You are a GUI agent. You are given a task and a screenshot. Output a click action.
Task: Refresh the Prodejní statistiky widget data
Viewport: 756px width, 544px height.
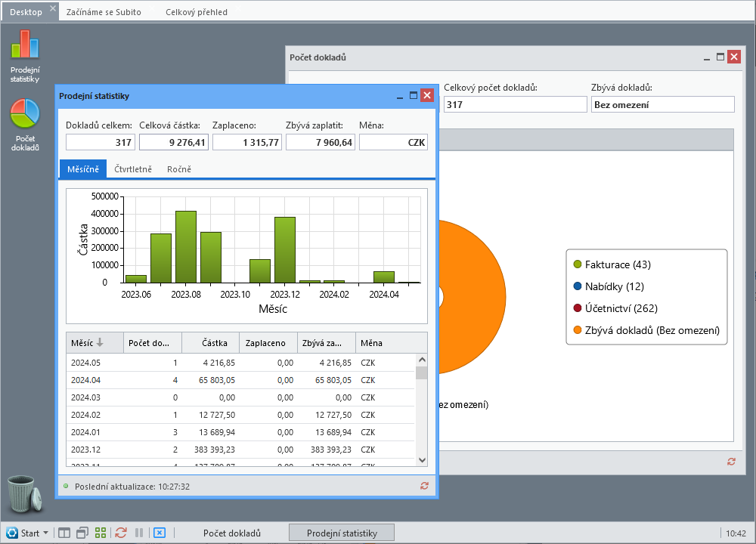[x=424, y=486]
